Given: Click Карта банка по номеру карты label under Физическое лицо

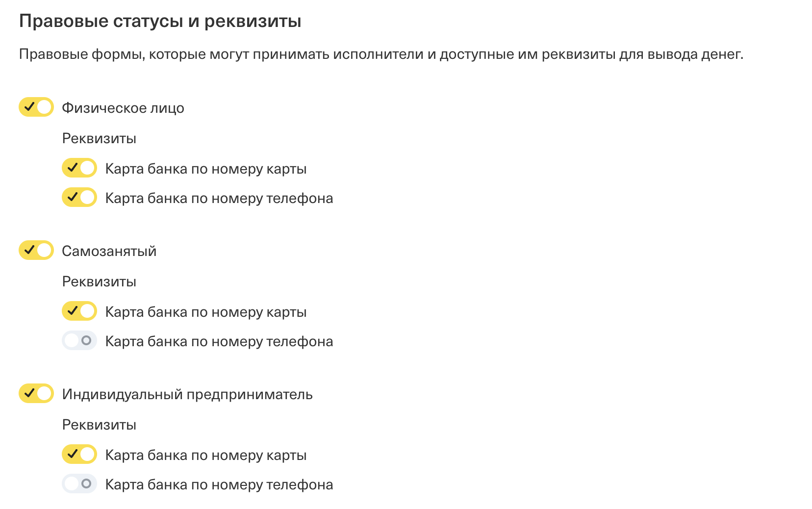Looking at the screenshot, I should [x=206, y=169].
